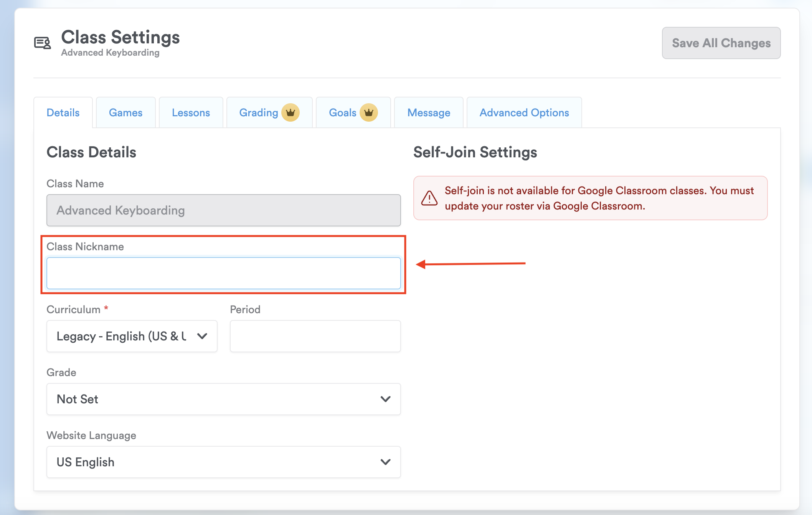812x515 pixels.
Task: Select the Advanced Options tab
Action: click(x=524, y=112)
